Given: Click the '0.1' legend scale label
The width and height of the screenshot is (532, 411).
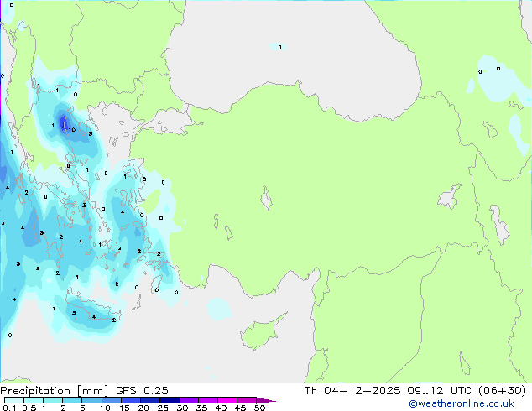Looking at the screenshot, I should pos(9,408).
